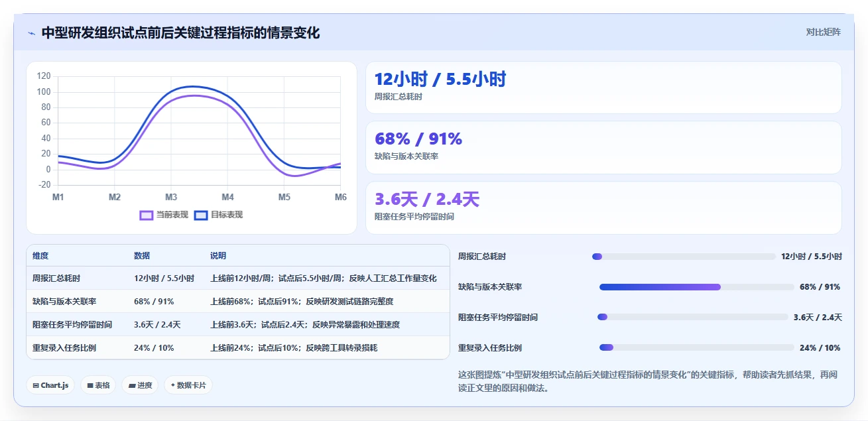This screenshot has height=421, width=868.
Task: Click the 68% / 91% table cell
Action: point(154,302)
